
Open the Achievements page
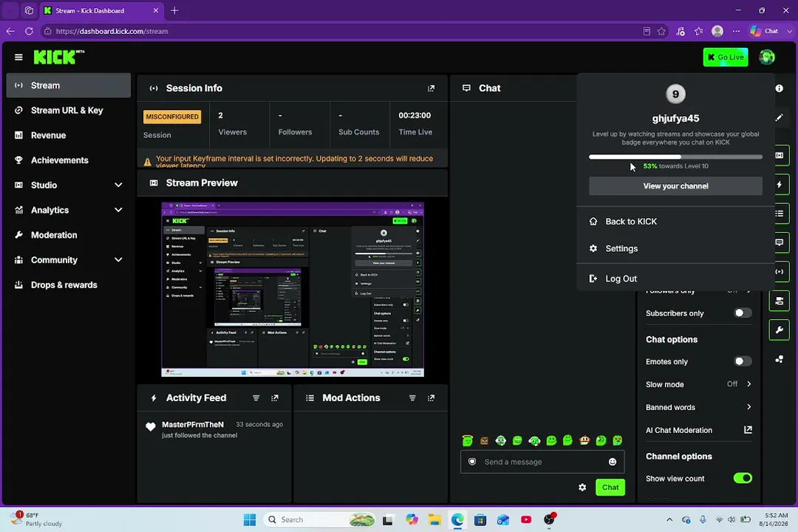(69, 160)
